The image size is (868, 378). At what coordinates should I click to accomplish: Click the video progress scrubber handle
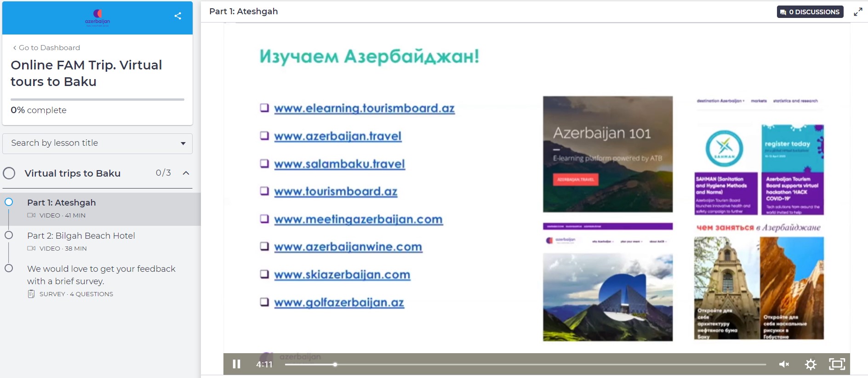(x=335, y=364)
